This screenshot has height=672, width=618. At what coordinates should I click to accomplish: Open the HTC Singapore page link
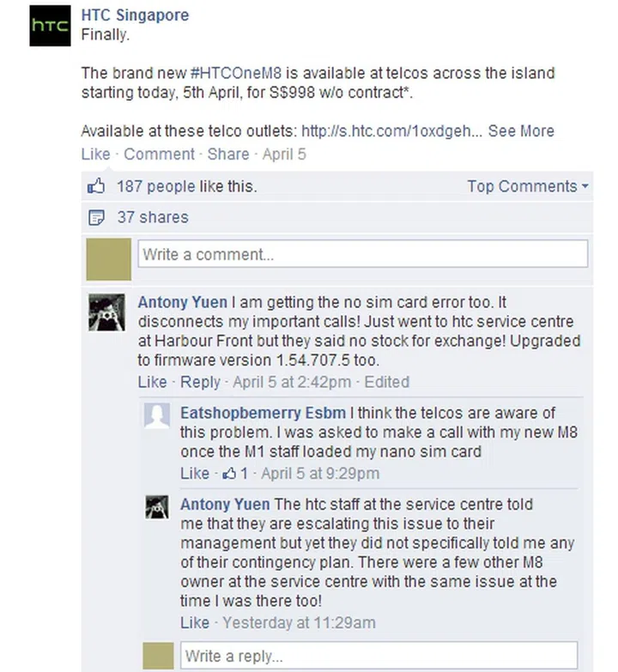(x=135, y=15)
